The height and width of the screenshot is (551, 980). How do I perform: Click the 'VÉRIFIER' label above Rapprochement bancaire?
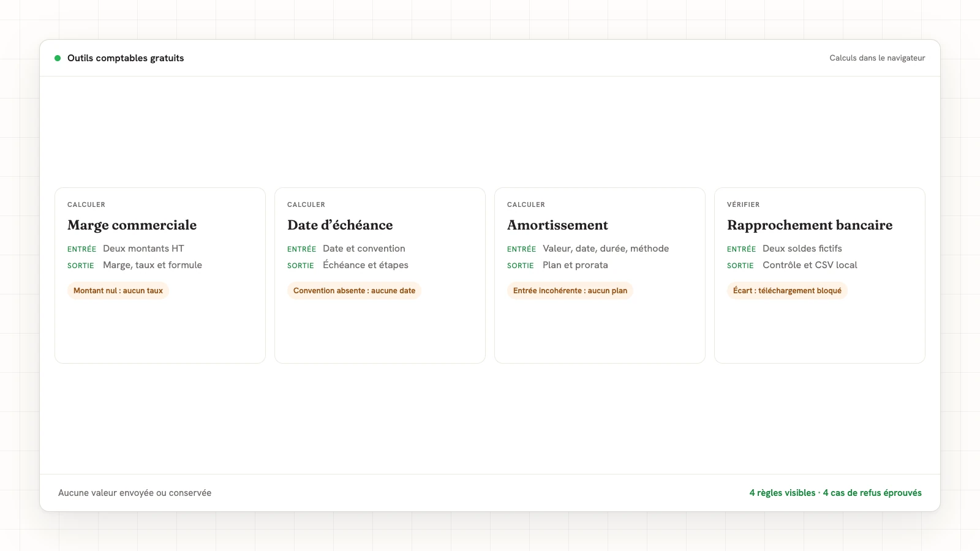tap(743, 204)
